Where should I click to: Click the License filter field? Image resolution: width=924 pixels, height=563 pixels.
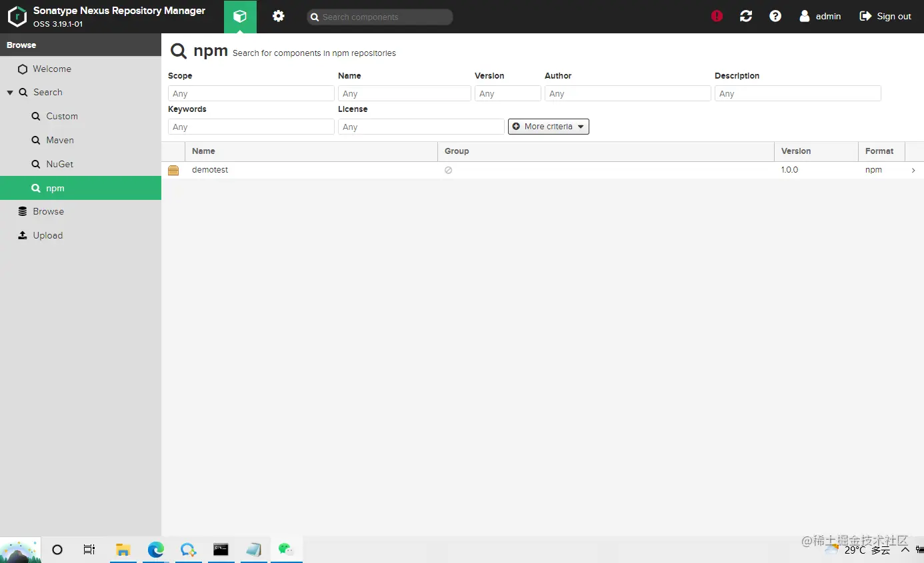(421, 127)
